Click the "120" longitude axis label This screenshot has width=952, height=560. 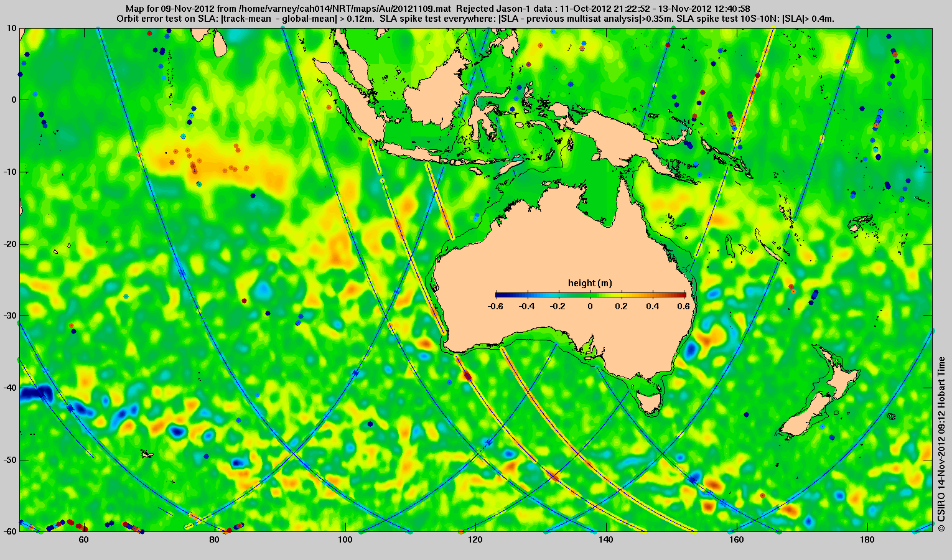pos(476,539)
